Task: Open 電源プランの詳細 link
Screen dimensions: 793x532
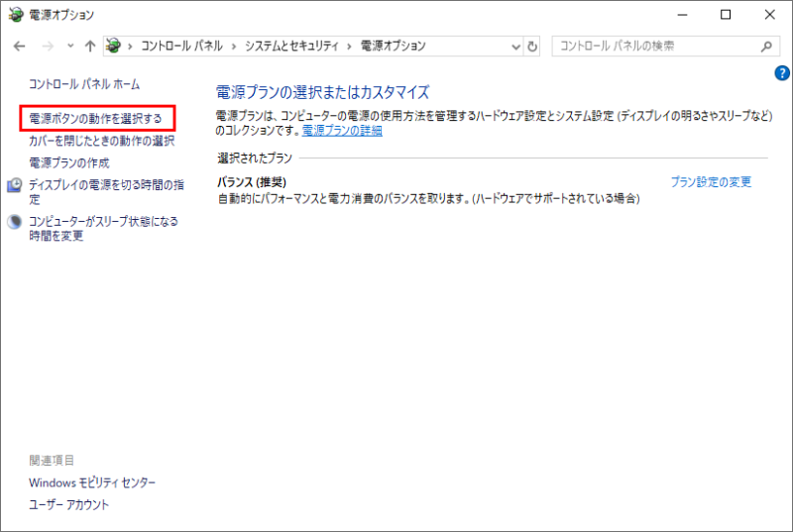Action: click(x=341, y=131)
